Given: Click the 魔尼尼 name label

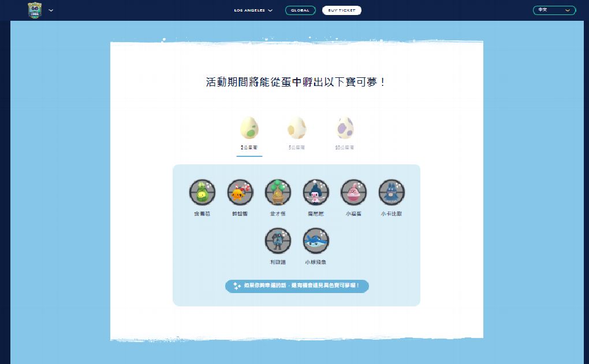Looking at the screenshot, I should (x=315, y=213).
